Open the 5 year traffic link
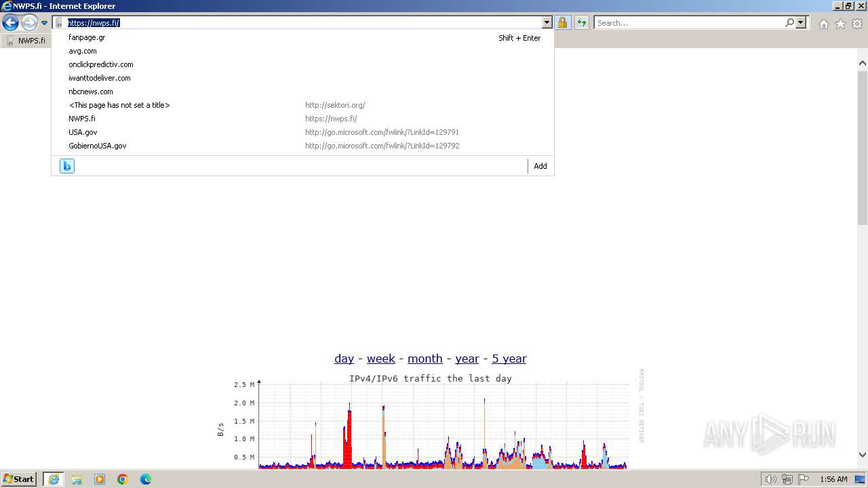Image resolution: width=868 pixels, height=488 pixels. coord(509,359)
